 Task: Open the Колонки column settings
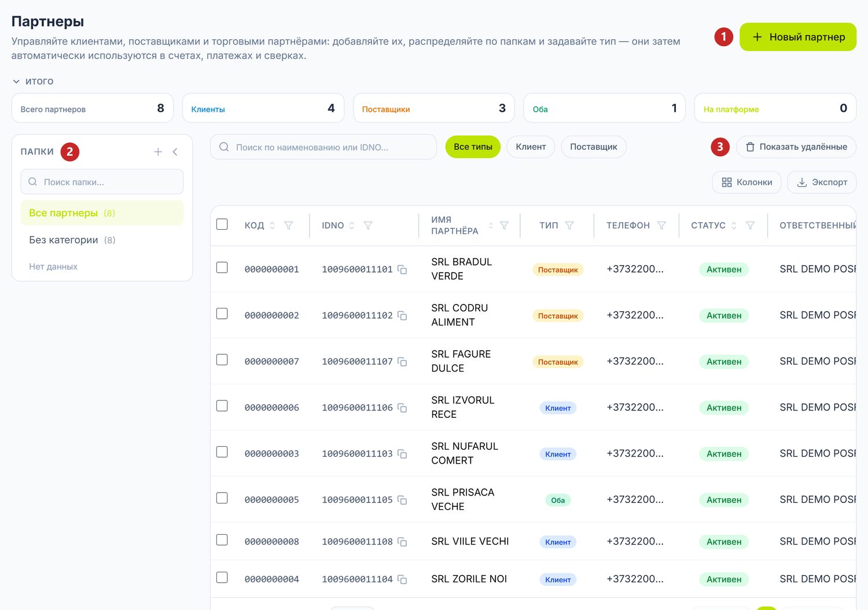pos(746,182)
